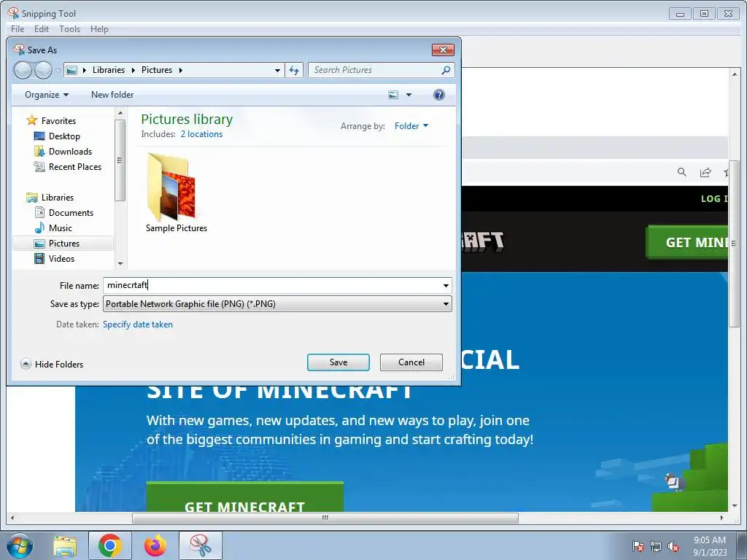The image size is (747, 560).
Task: Click the muted volume tray icon
Action: pyautogui.click(x=673, y=546)
